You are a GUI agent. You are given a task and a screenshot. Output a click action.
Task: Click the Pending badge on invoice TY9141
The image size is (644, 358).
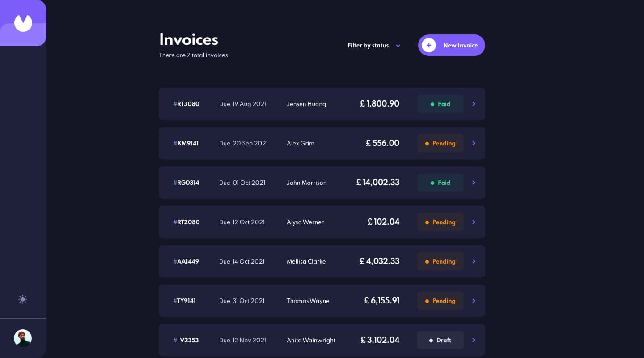[x=441, y=301]
